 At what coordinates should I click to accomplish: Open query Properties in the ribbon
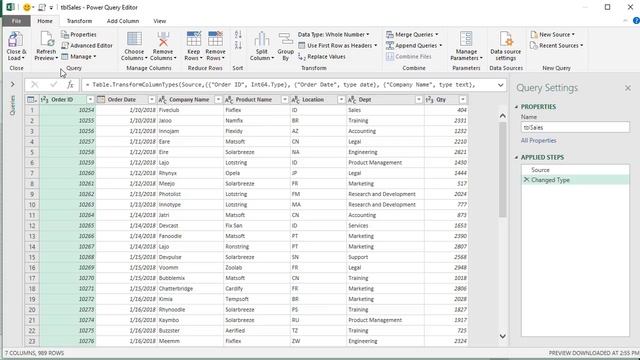(79, 35)
